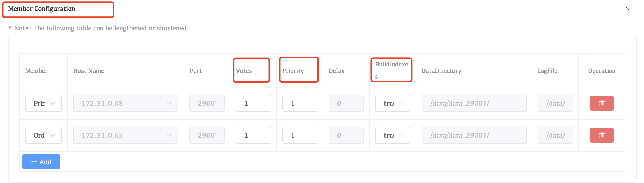Click the Votes field in first row
The height and width of the screenshot is (183, 644).
[253, 103]
